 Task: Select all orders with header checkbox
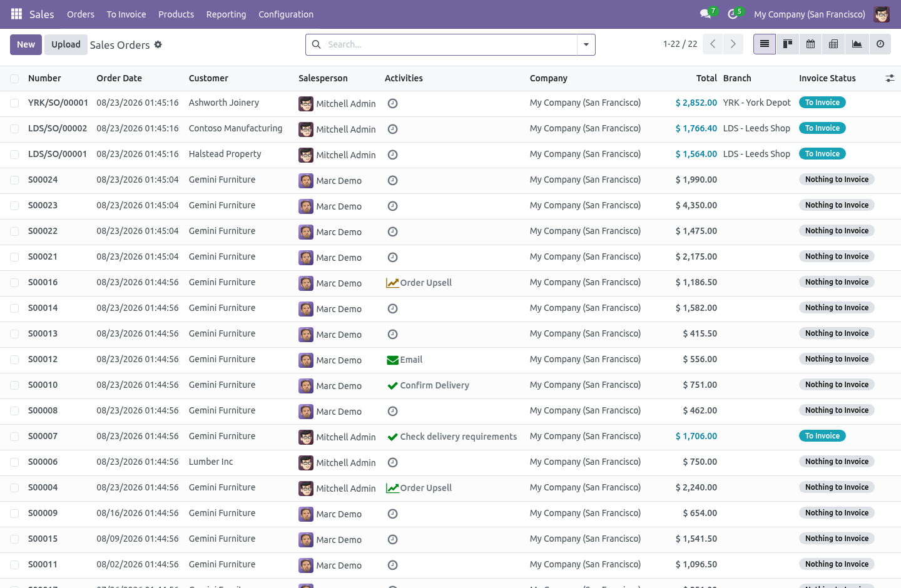14,79
